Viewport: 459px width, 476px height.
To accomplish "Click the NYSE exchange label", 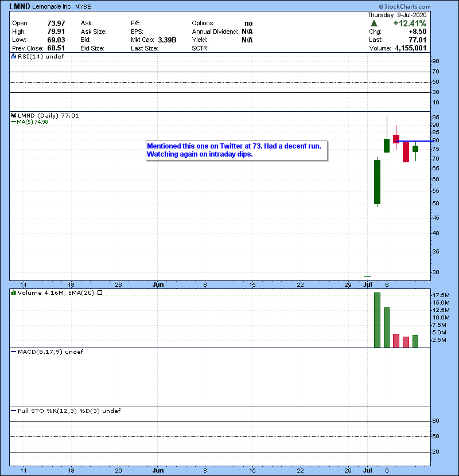I will (83, 6).
